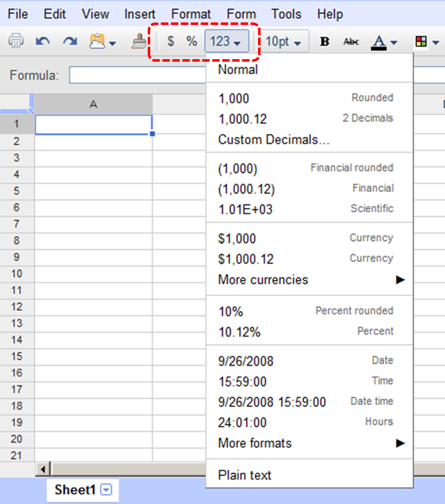Viewport: 445px width, 504px height.
Task: Select Plain text format
Action: [309, 475]
